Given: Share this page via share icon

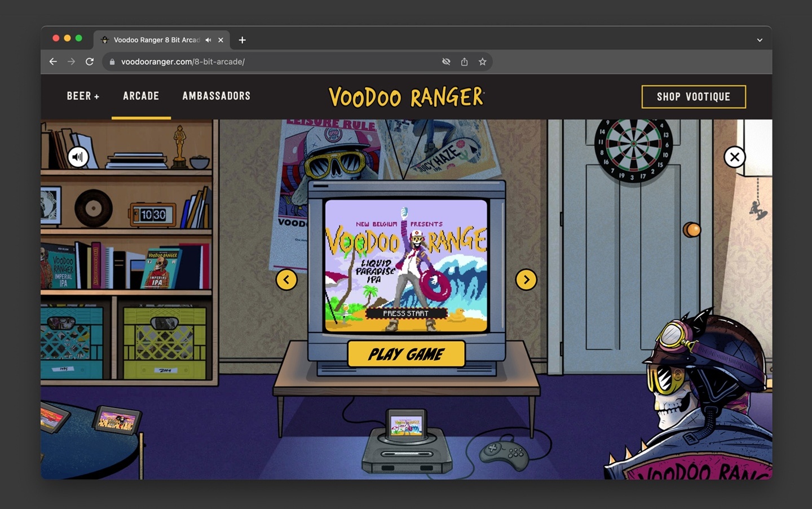Looking at the screenshot, I should point(464,62).
